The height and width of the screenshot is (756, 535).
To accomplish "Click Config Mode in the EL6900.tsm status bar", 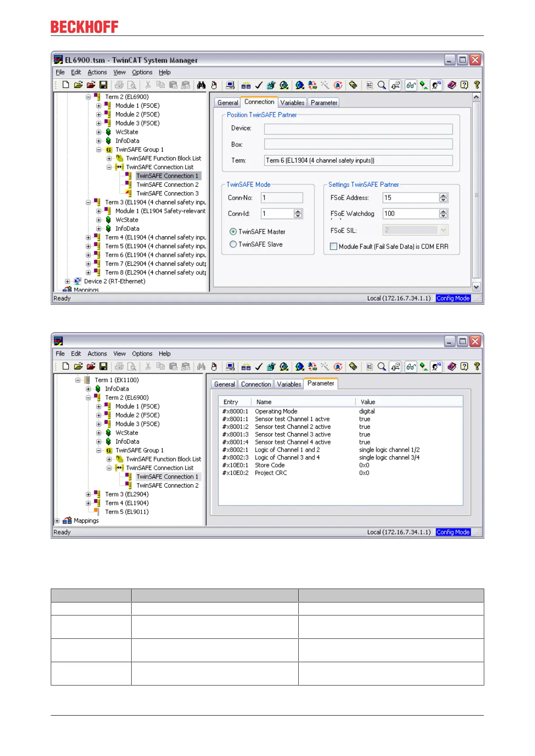I will pos(453,298).
